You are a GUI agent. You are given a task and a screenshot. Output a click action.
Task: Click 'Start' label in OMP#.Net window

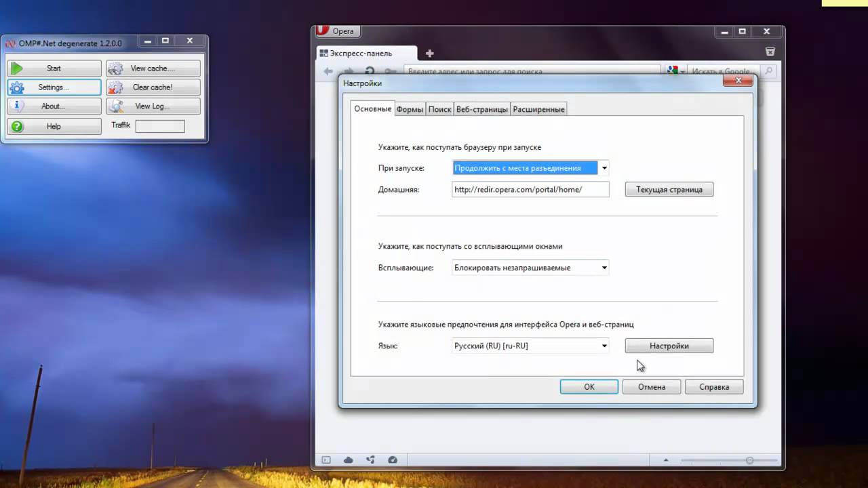click(x=54, y=68)
